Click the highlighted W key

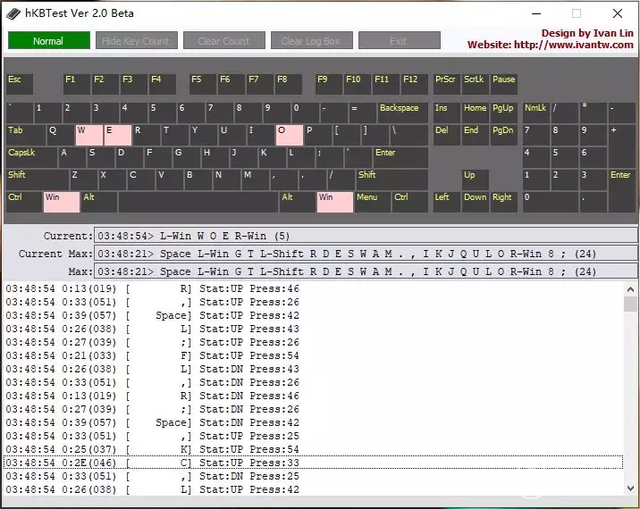(89, 135)
